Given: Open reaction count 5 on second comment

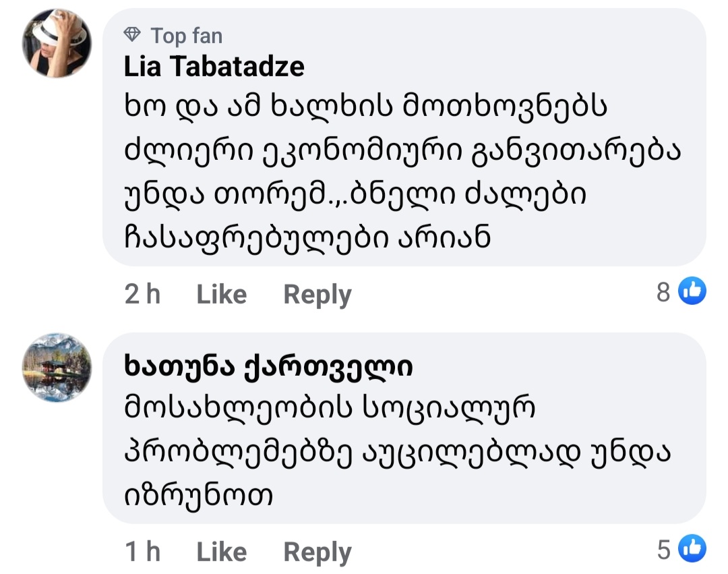Looking at the screenshot, I should [664, 550].
